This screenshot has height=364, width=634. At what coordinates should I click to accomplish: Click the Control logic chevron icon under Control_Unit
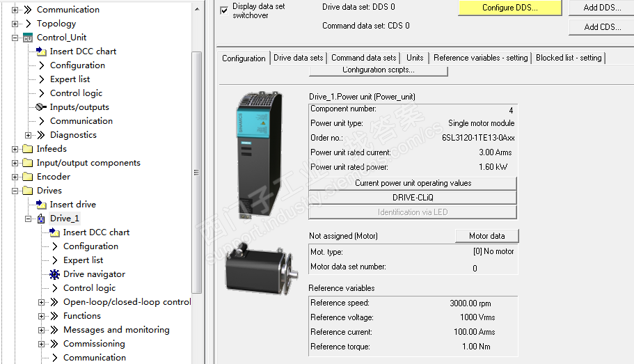coord(42,93)
